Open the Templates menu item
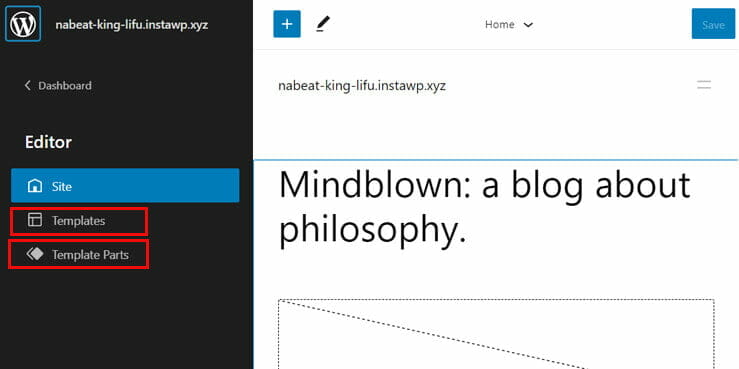This screenshot has width=739, height=369. (x=79, y=221)
